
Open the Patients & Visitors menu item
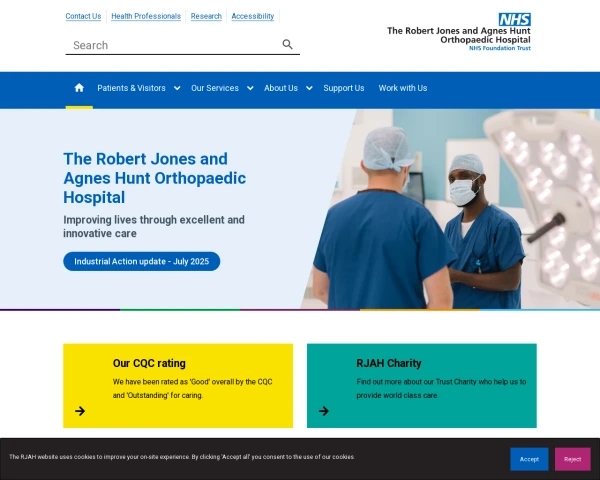(x=131, y=88)
